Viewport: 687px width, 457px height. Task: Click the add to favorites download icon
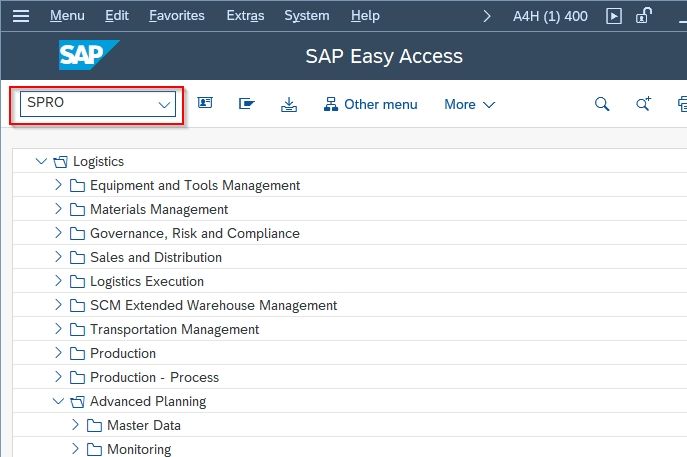coord(289,104)
